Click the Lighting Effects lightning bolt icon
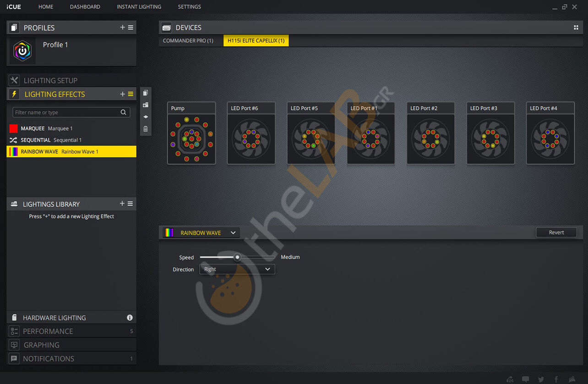The image size is (588, 384). [14, 94]
